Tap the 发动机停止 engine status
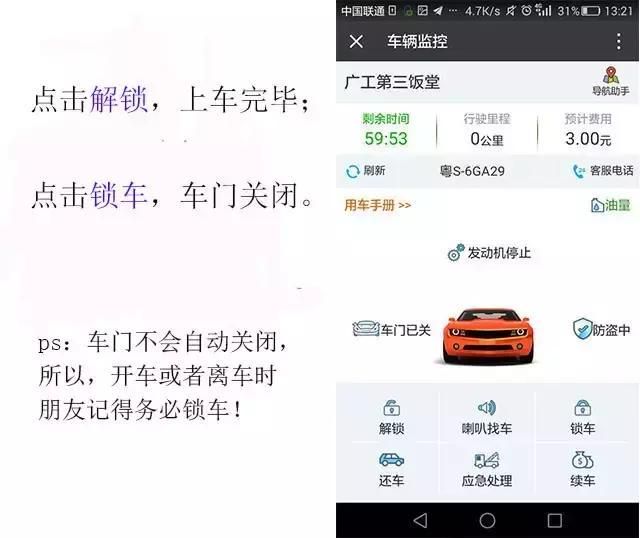Image resolution: width=640 pixels, height=538 pixels. (489, 253)
